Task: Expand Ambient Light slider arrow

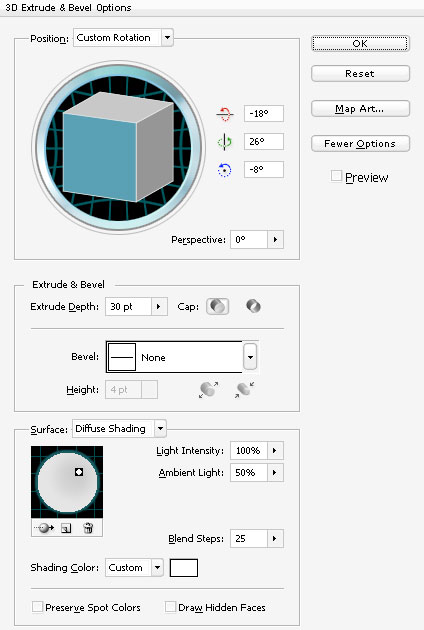Action: (x=275, y=472)
